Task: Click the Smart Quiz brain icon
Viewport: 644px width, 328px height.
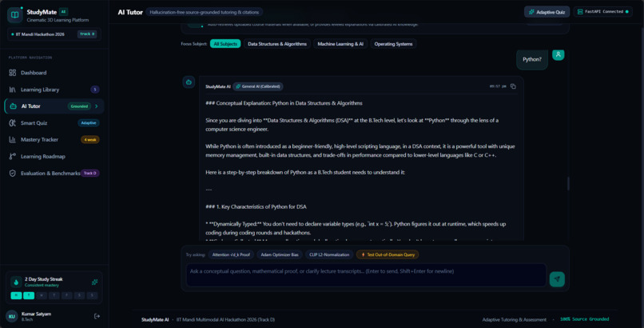Action: click(x=12, y=123)
